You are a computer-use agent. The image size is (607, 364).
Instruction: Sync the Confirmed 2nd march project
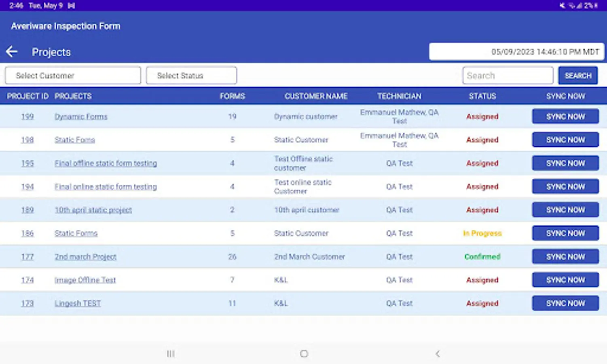565,257
